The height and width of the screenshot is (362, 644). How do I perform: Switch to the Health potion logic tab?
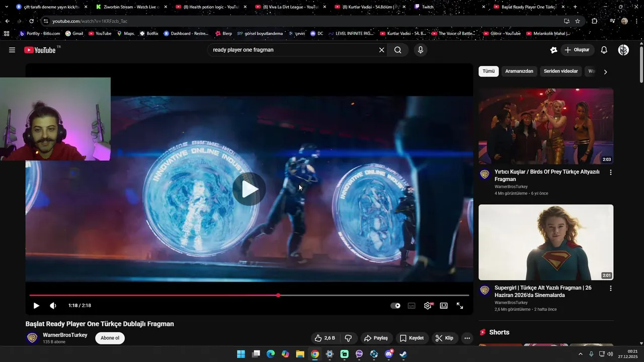click(211, 7)
